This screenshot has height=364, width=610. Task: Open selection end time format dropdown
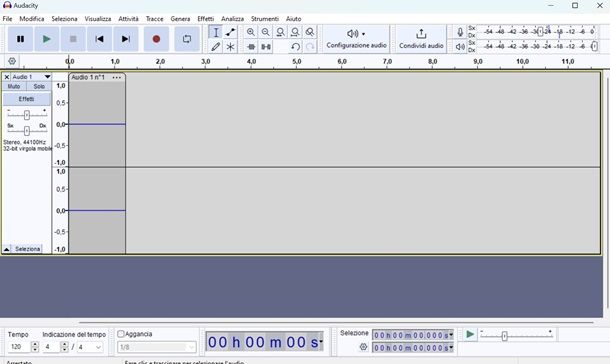451,347
